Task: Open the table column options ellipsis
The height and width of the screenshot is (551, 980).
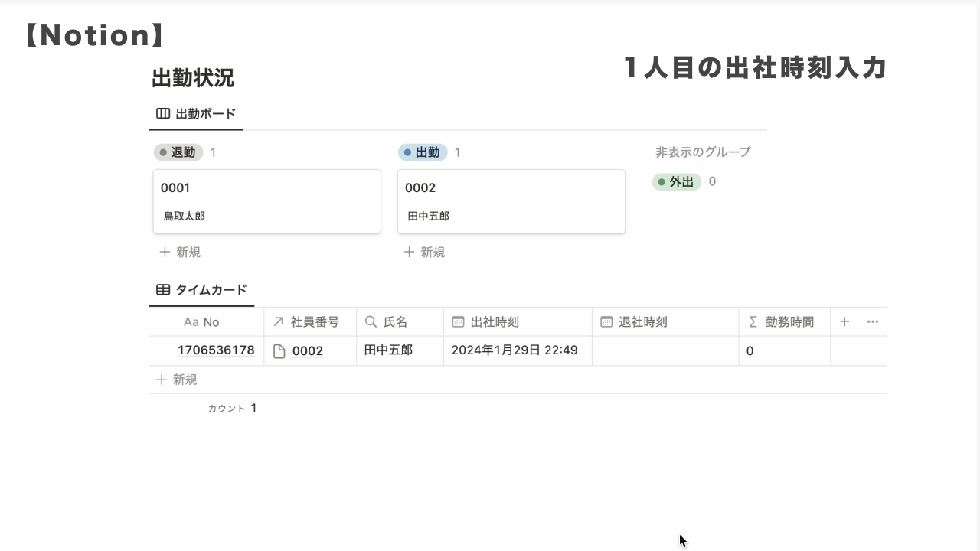Action: pyautogui.click(x=873, y=322)
